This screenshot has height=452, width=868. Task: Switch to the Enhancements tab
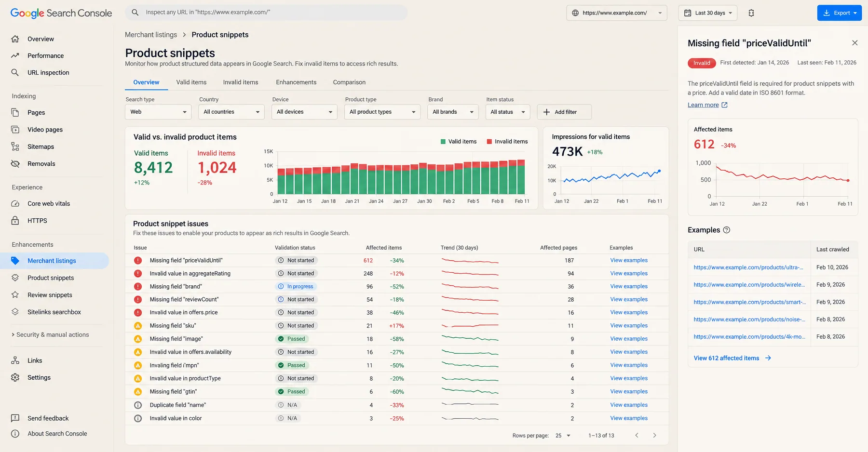point(296,82)
